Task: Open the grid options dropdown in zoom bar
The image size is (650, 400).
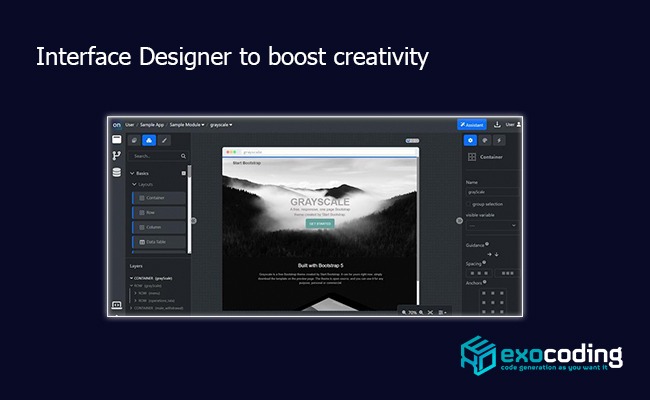Action: point(442,313)
